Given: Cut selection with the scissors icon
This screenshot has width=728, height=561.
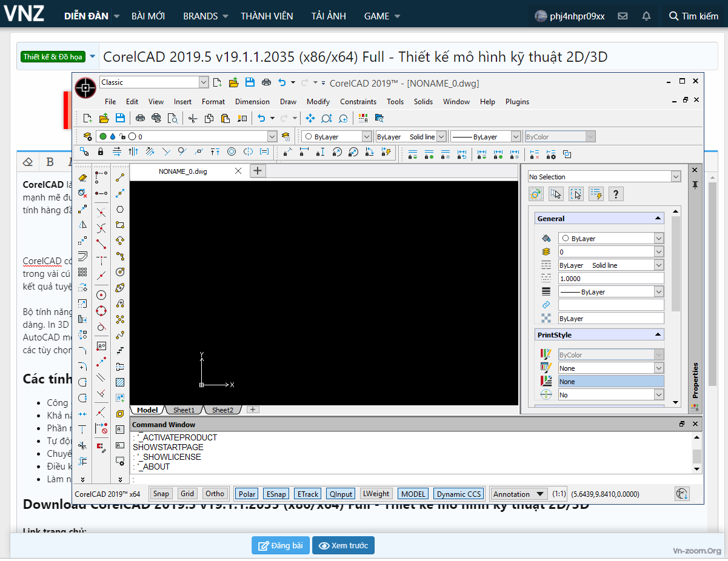Looking at the screenshot, I should 193,118.
